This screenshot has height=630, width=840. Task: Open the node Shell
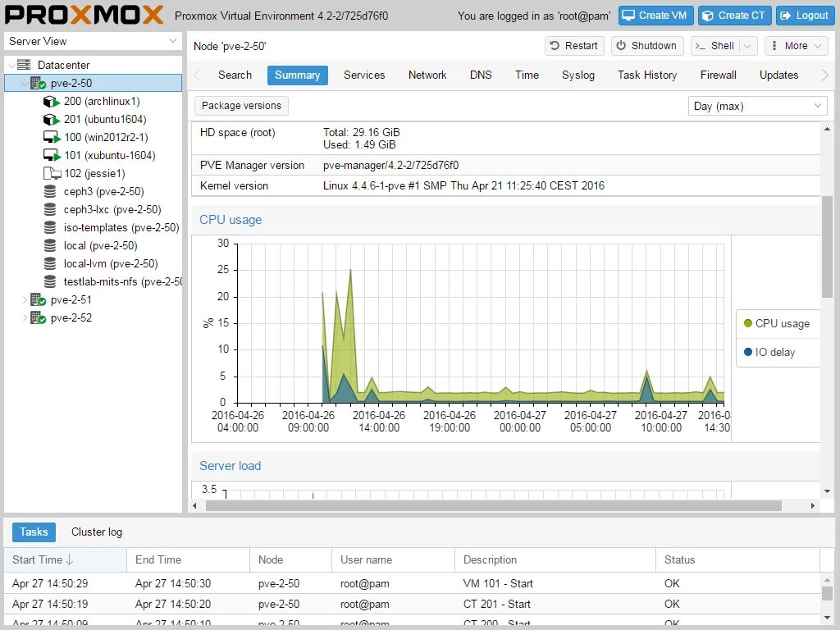[x=715, y=46]
